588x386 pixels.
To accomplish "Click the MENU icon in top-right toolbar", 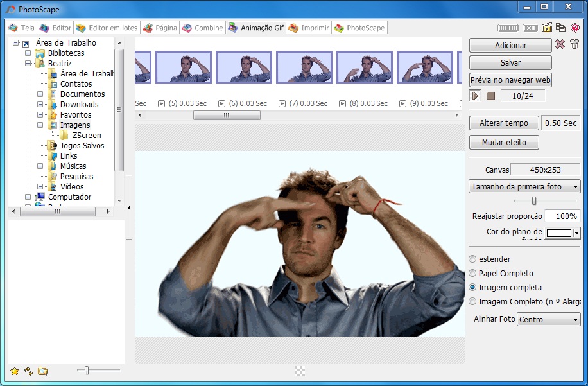I will coord(508,28).
